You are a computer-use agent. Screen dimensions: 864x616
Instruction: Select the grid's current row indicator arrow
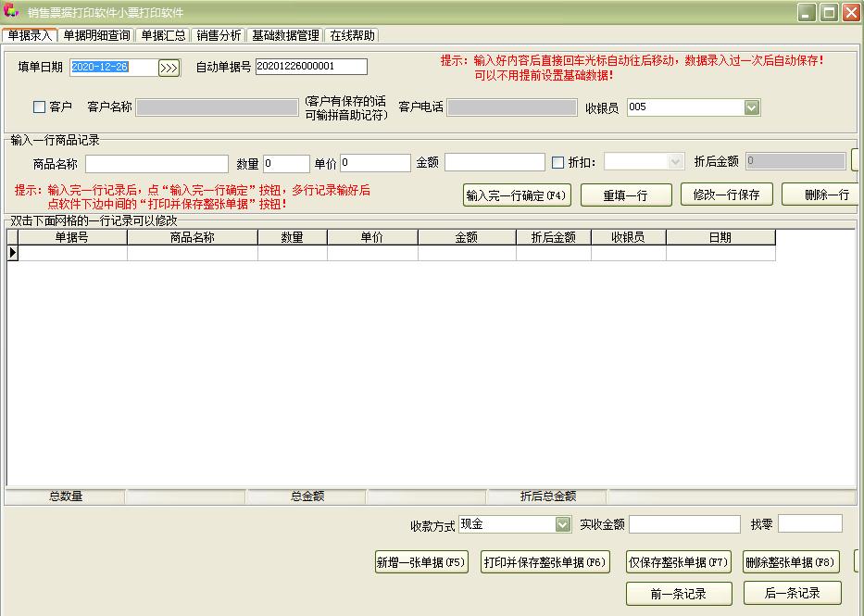13,253
